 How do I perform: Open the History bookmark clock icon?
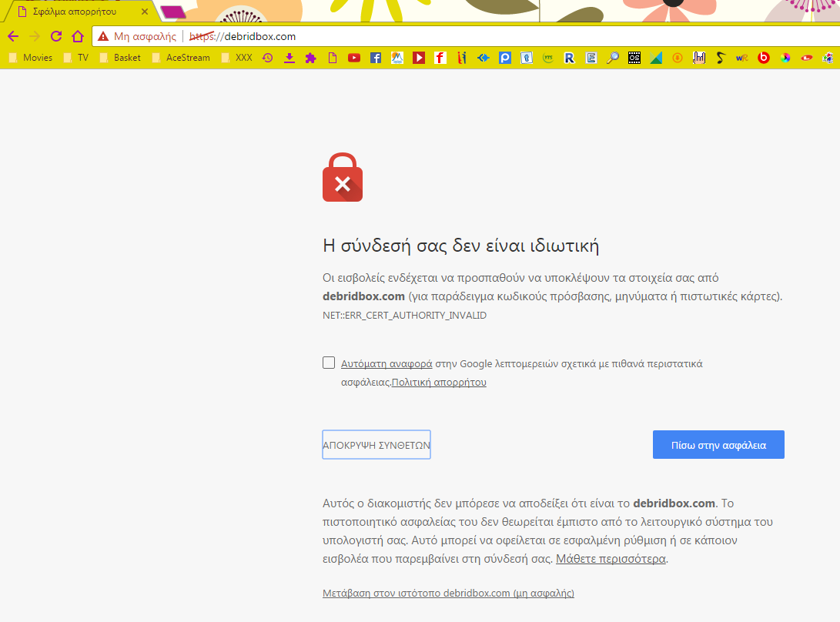click(267, 58)
